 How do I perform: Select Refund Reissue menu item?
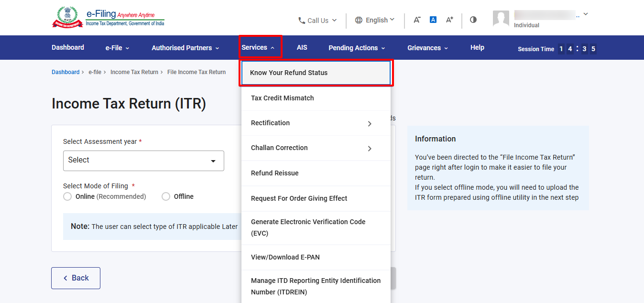(316, 173)
